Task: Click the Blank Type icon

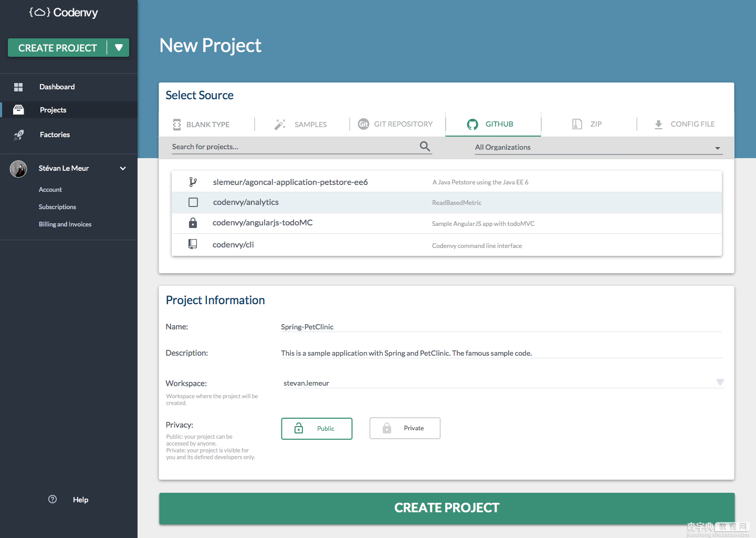Action: point(177,125)
